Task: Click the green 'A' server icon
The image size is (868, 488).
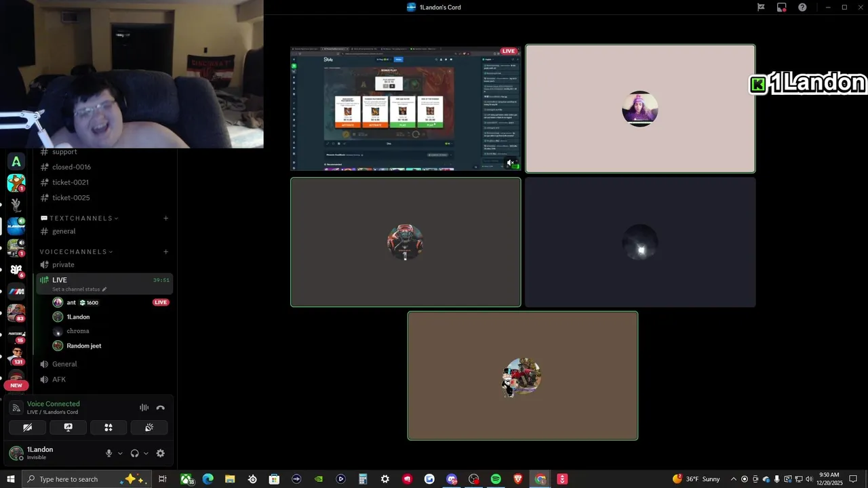Action: tap(16, 161)
